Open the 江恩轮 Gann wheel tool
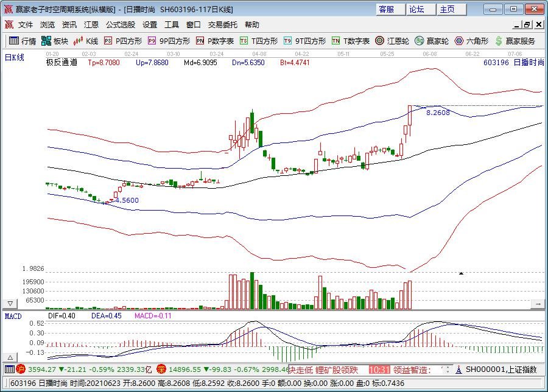 [392, 41]
